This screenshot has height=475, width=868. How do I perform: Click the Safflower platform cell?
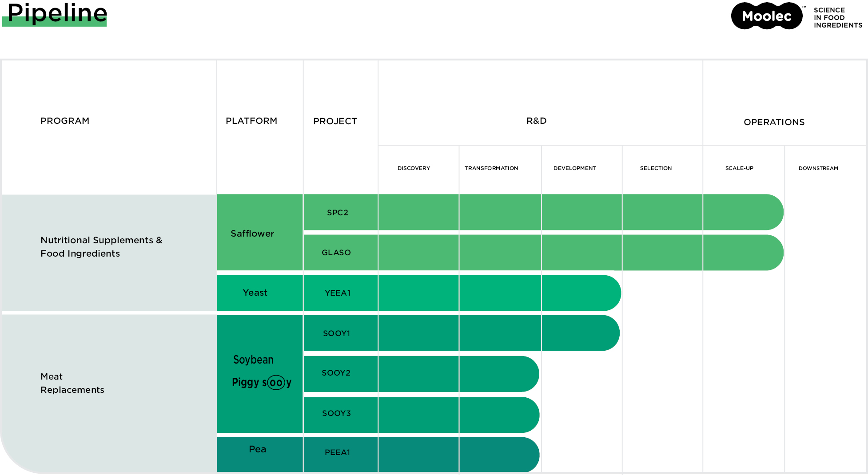click(x=252, y=234)
